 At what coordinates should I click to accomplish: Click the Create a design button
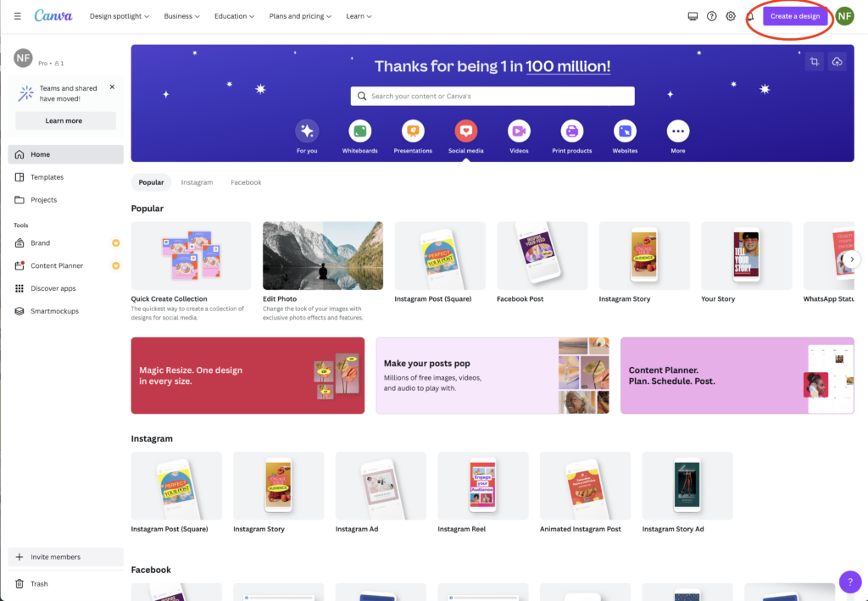[795, 16]
